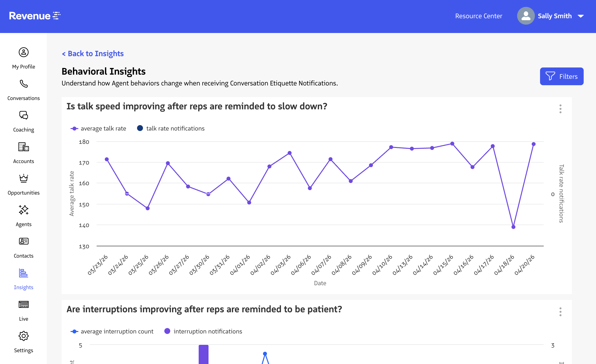The height and width of the screenshot is (364, 596).
Task: Open the Contacts card icon
Action: (24, 241)
